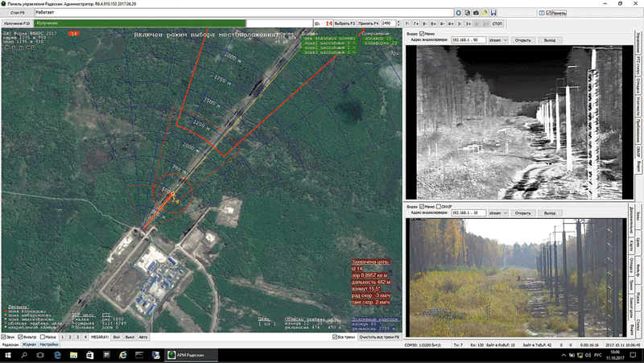Click the Г+ control button
This screenshot has height=363, width=644.
coord(416,24)
